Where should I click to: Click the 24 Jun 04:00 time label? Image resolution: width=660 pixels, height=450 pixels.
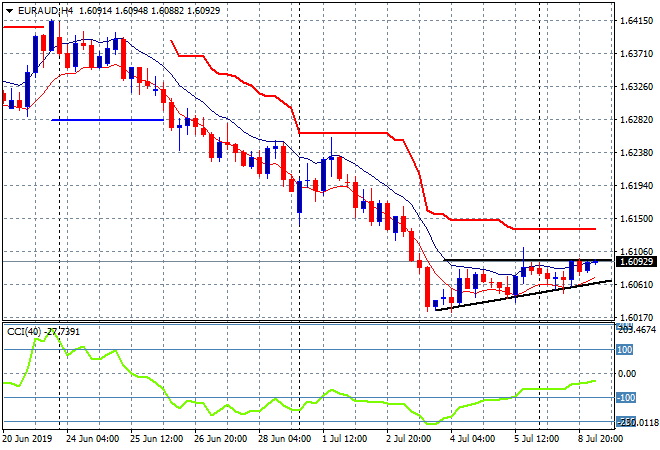click(92, 439)
